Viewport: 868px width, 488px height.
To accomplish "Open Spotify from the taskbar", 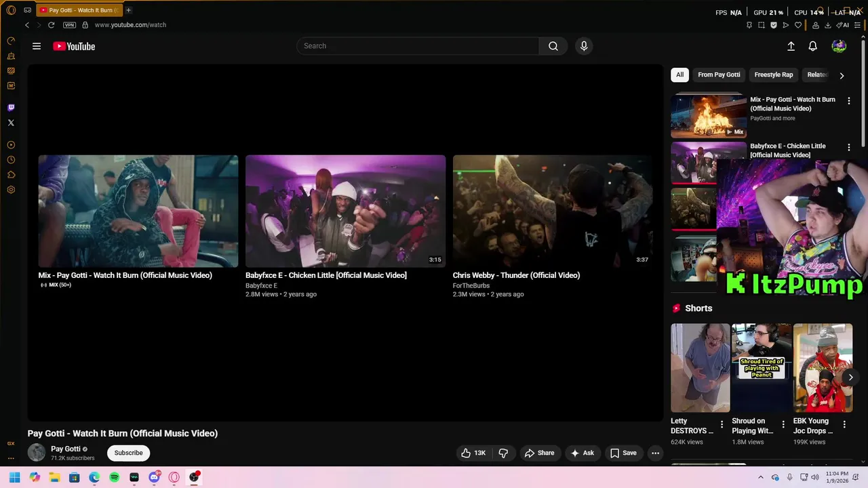I will tap(115, 477).
